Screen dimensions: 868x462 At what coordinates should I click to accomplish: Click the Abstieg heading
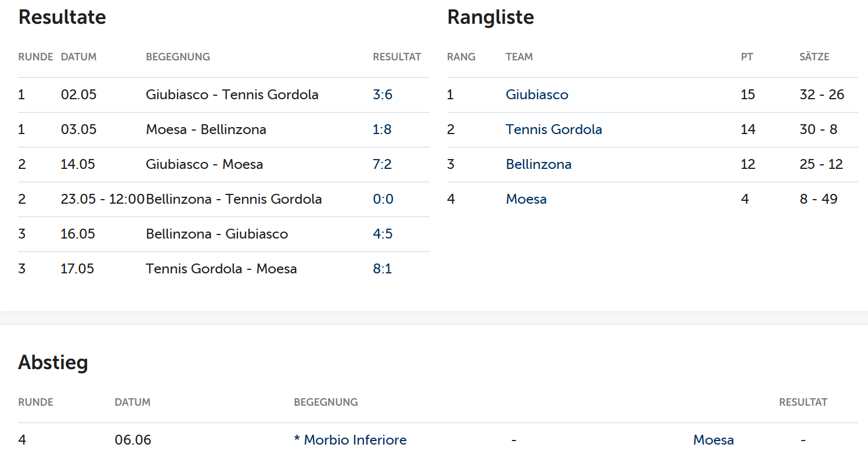53,363
